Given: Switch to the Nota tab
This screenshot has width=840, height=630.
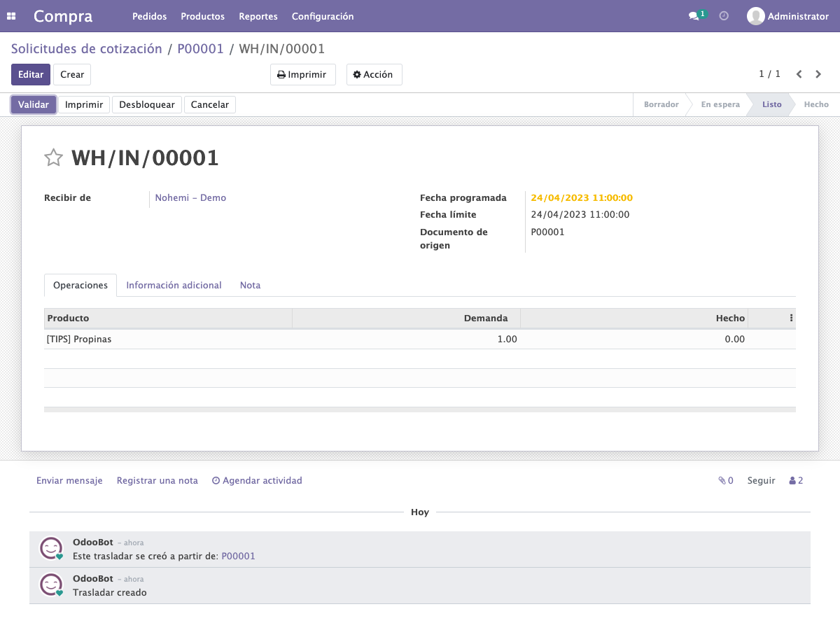Looking at the screenshot, I should [x=250, y=286].
